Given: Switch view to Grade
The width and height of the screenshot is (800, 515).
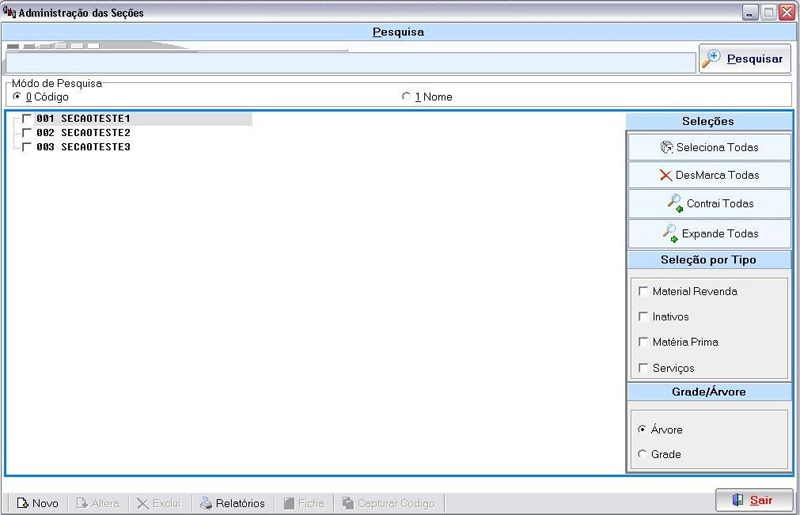Looking at the screenshot, I should pos(642,455).
